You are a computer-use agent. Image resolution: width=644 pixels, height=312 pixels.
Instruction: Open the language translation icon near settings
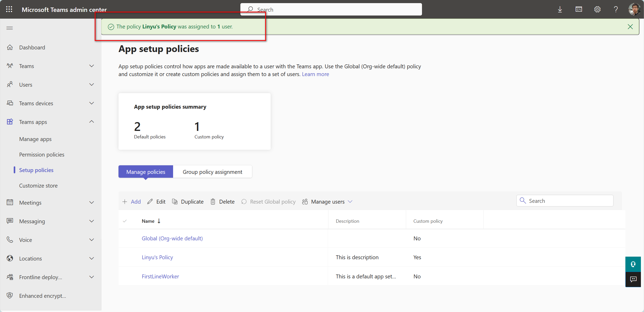click(x=579, y=9)
